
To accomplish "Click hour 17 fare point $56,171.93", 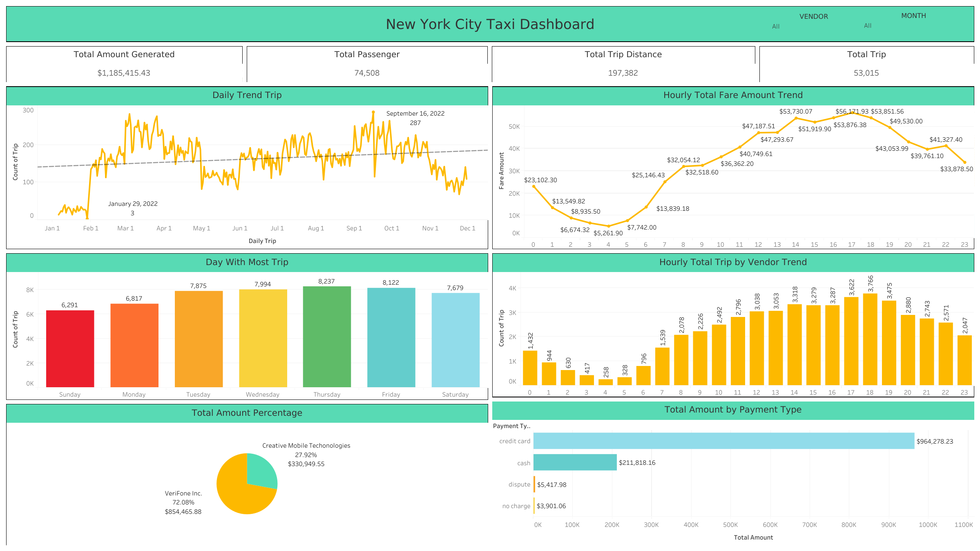I will point(852,113).
